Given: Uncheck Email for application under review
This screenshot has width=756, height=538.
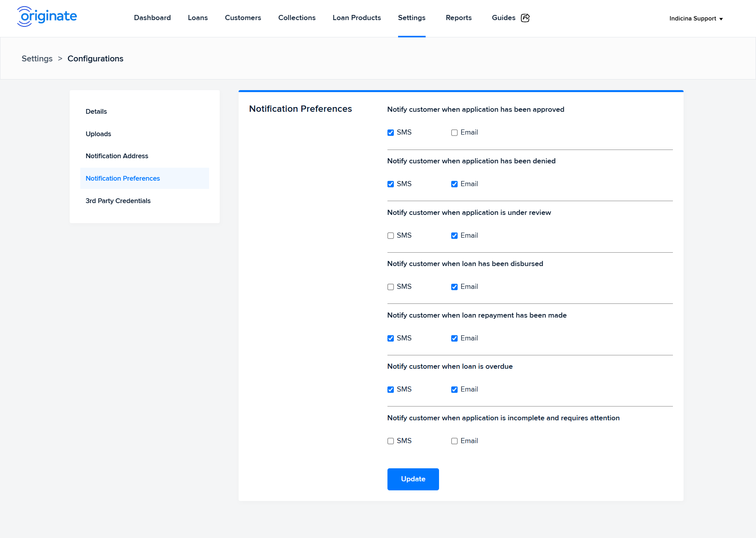Looking at the screenshot, I should [x=454, y=236].
